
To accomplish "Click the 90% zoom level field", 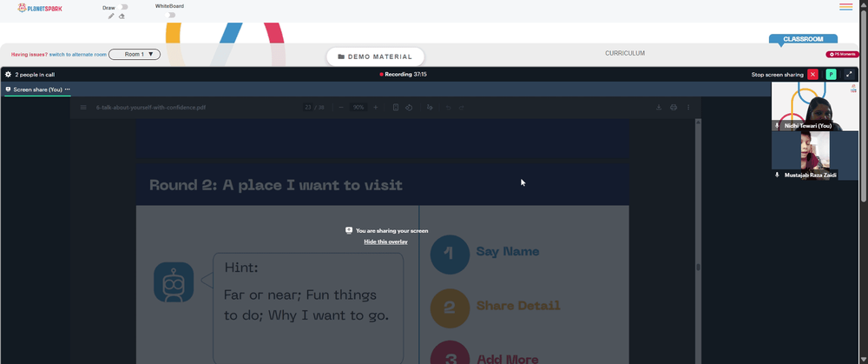I will 358,108.
